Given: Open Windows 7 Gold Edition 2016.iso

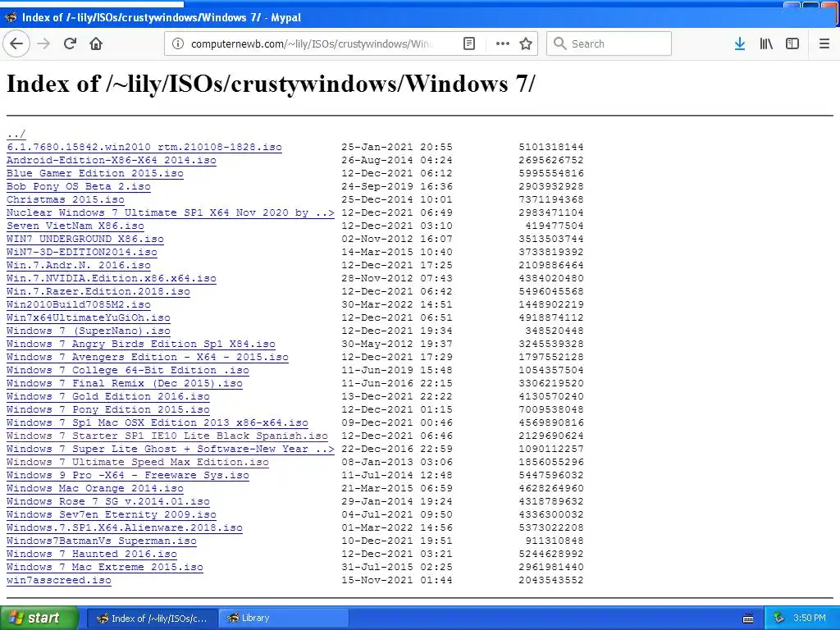Looking at the screenshot, I should coord(108,396).
